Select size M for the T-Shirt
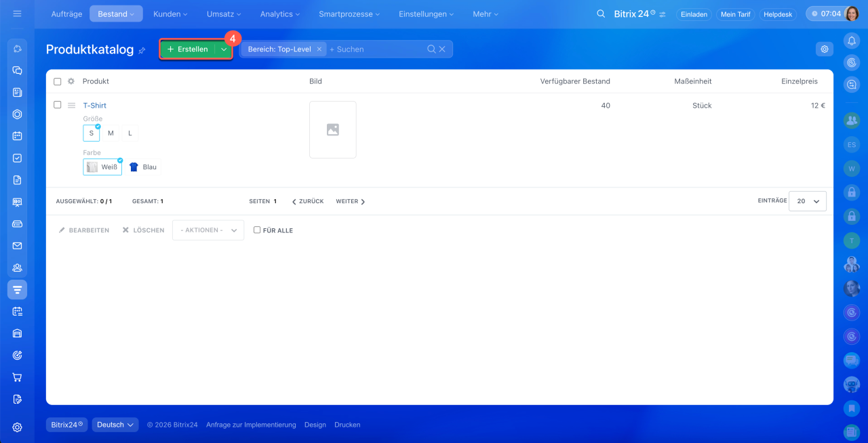The image size is (868, 443). pyautogui.click(x=111, y=133)
